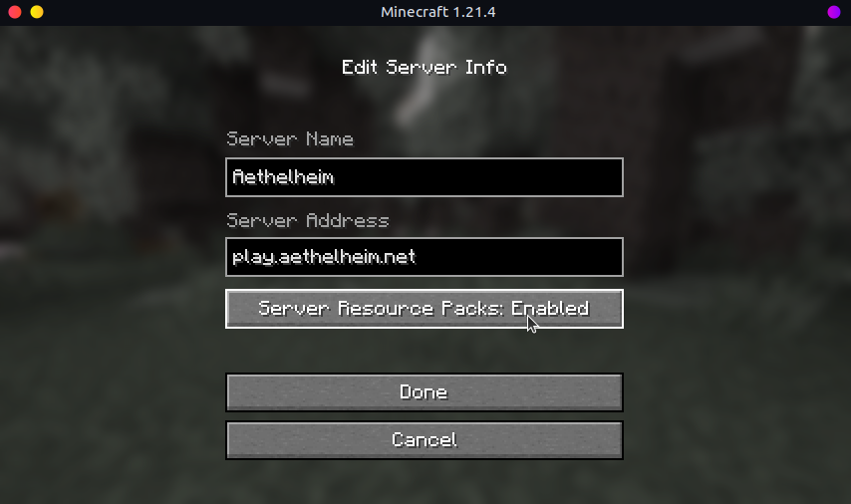Click the Minecraft 1.21.4 window title
The width and height of the screenshot is (851, 504).
pos(438,12)
